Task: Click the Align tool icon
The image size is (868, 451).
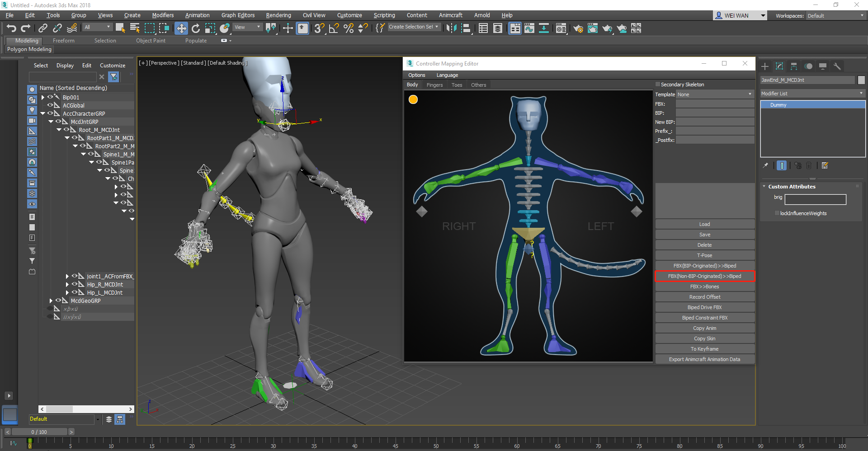Action: (x=466, y=28)
